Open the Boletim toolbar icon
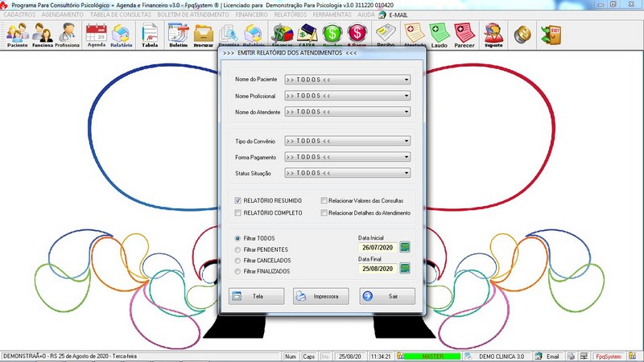This screenshot has width=644, height=362. tap(179, 35)
